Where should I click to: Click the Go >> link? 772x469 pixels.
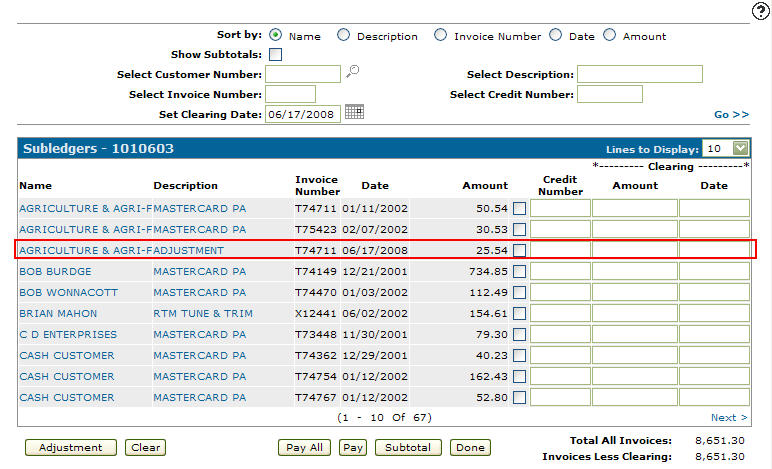point(731,115)
